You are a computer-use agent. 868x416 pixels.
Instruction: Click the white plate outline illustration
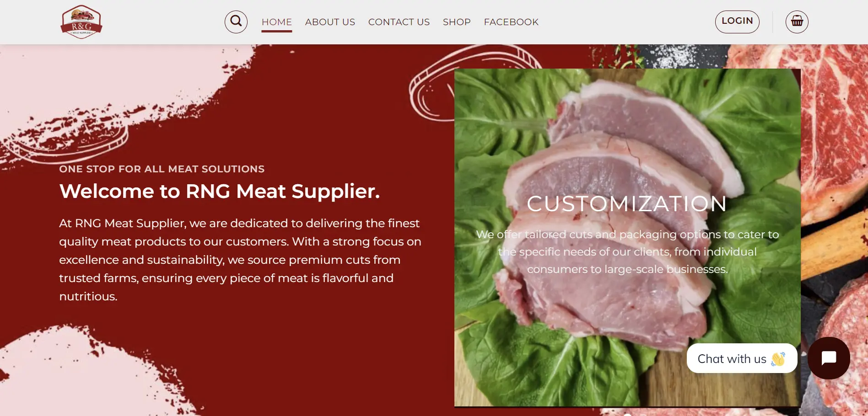pyautogui.click(x=458, y=82)
